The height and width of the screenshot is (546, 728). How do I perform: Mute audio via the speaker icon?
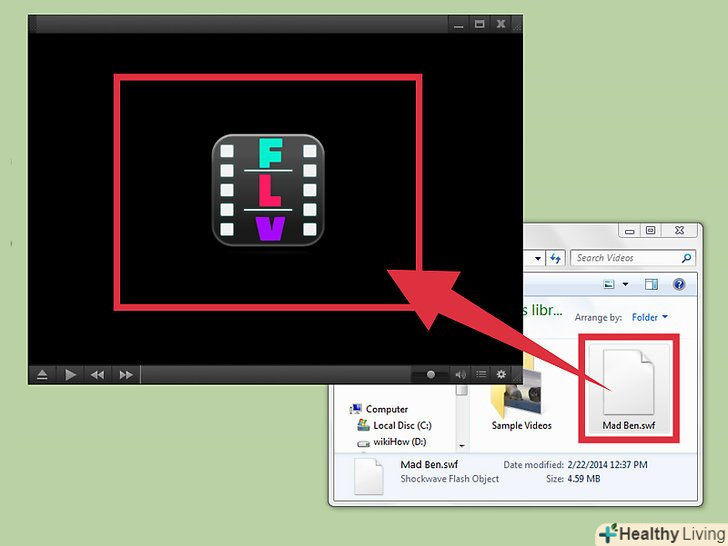pos(461,374)
